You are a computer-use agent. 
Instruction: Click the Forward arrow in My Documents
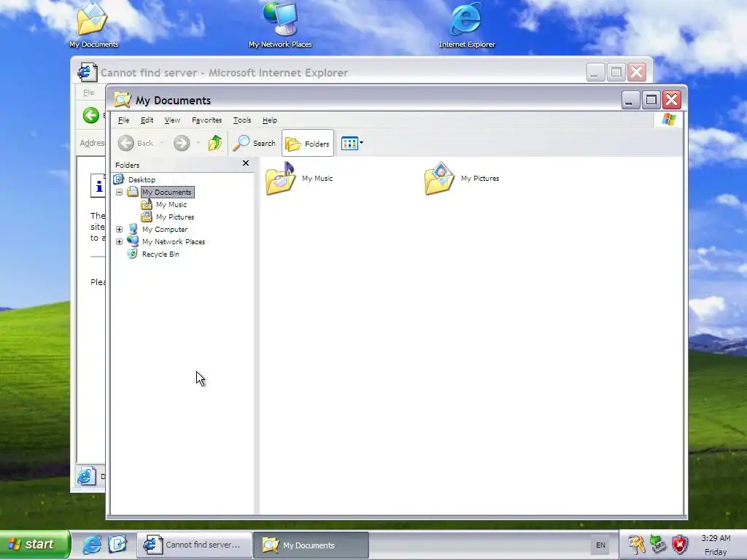(x=182, y=143)
